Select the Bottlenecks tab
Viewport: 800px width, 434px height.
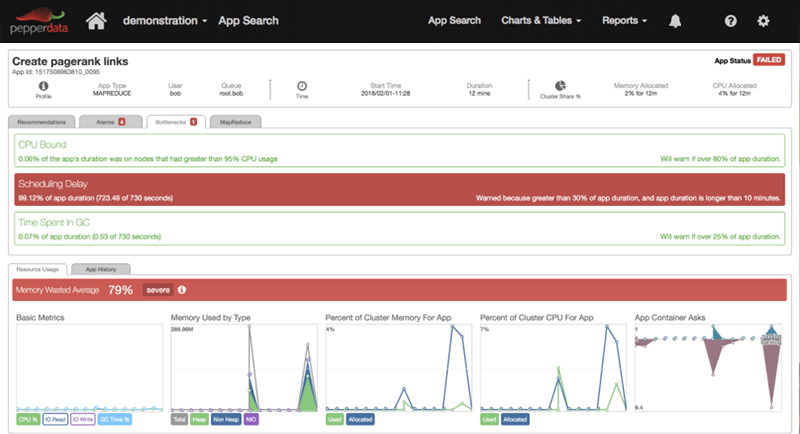click(x=176, y=122)
